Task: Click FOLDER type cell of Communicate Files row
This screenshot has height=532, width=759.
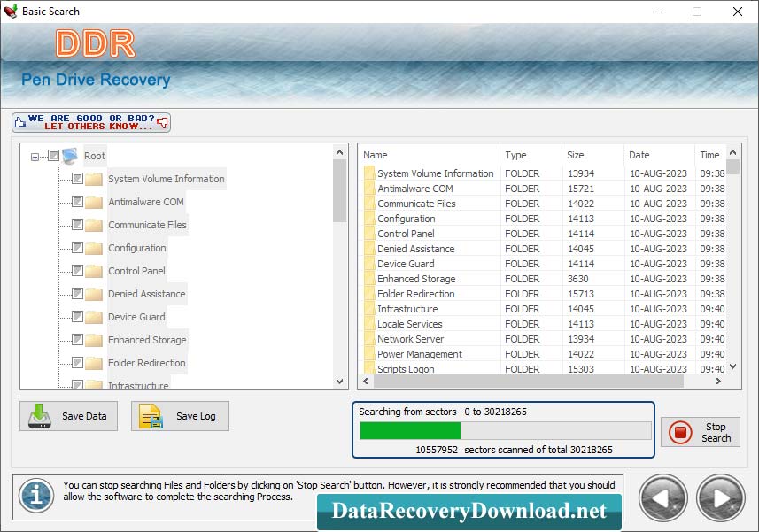Action: pyautogui.click(x=522, y=204)
